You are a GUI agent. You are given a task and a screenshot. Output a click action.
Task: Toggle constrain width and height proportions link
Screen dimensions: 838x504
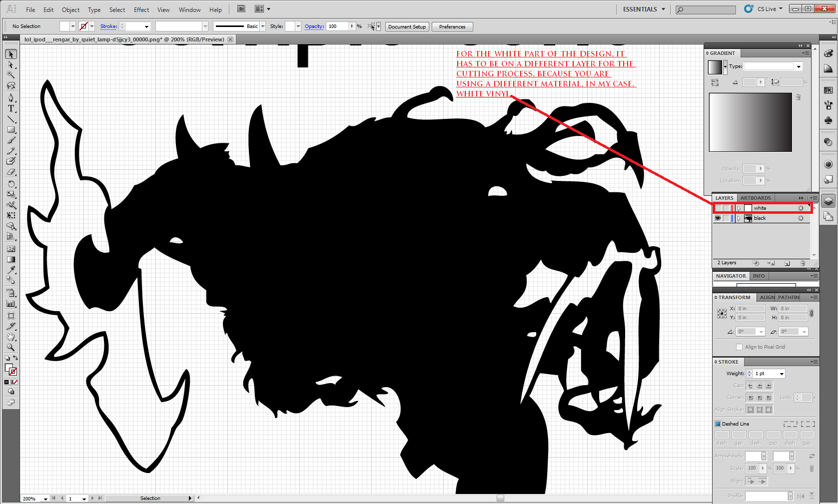point(811,313)
